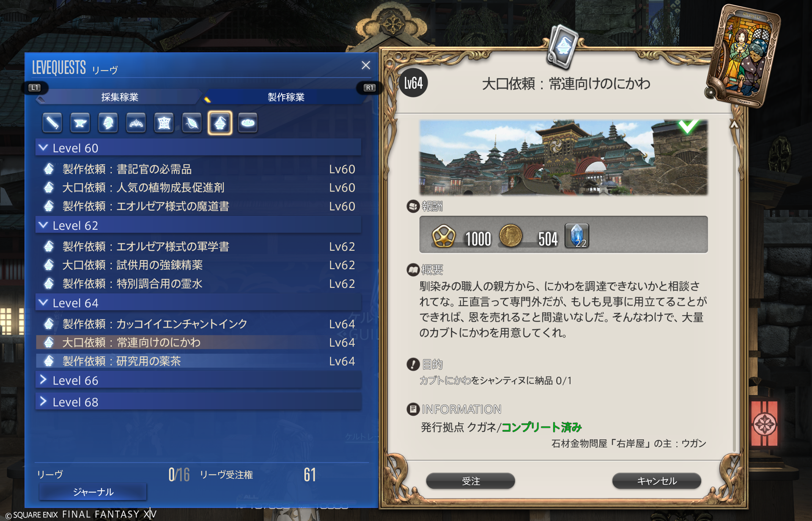The width and height of the screenshot is (812, 521).
Task: Select the Carpenter saw class icon
Action: [x=52, y=123]
